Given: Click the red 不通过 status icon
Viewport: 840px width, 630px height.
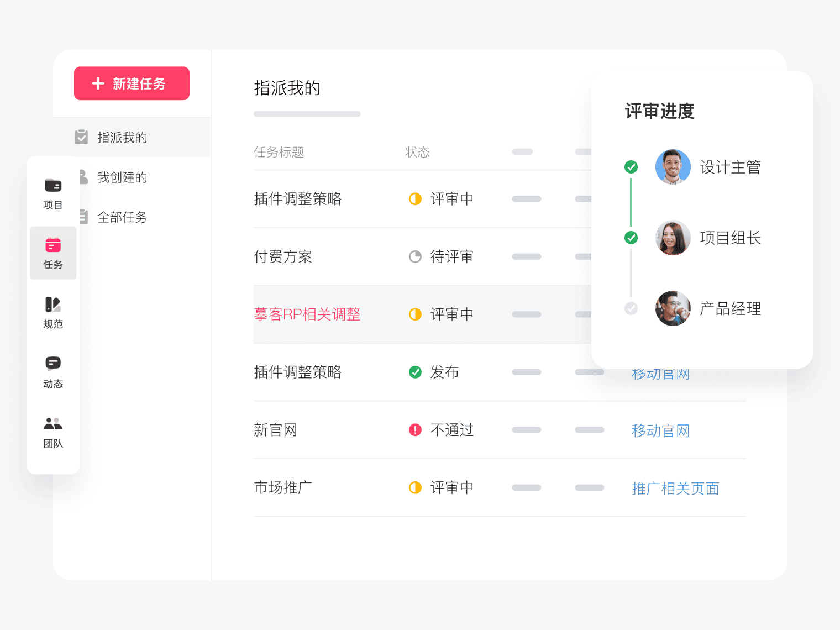Looking at the screenshot, I should (x=415, y=430).
